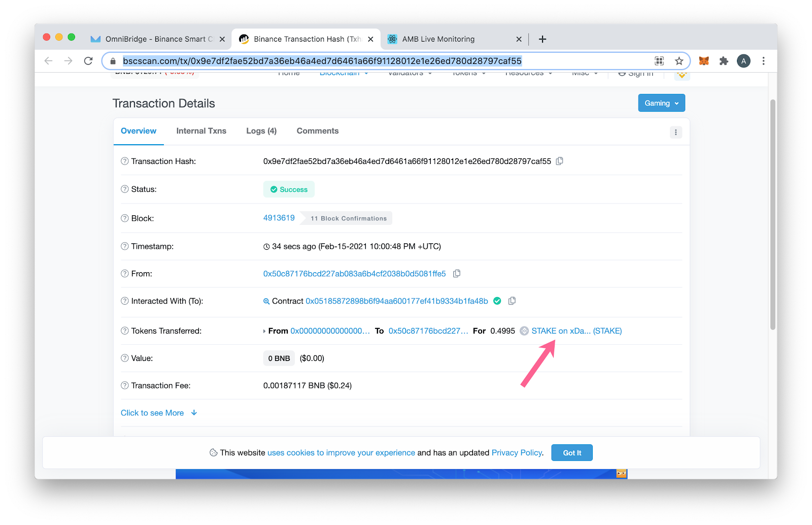Open the Gaming dropdown button
The image size is (812, 525).
click(661, 103)
